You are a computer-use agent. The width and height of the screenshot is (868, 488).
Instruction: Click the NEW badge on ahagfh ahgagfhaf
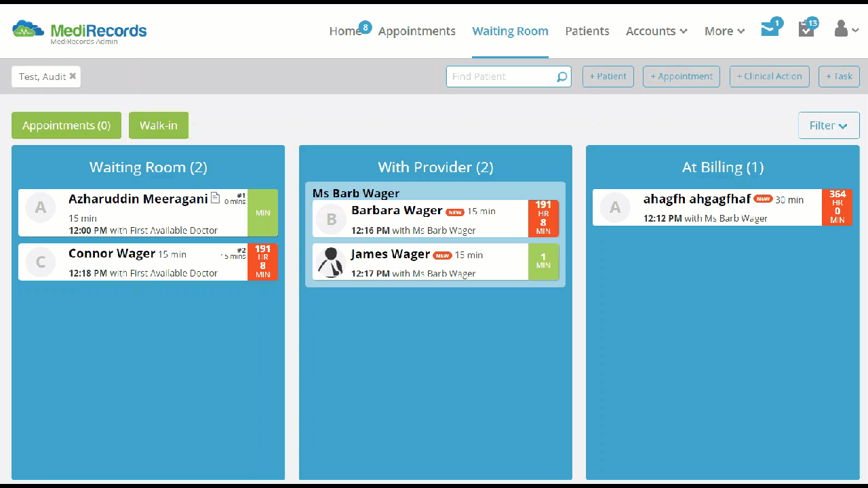[763, 199]
